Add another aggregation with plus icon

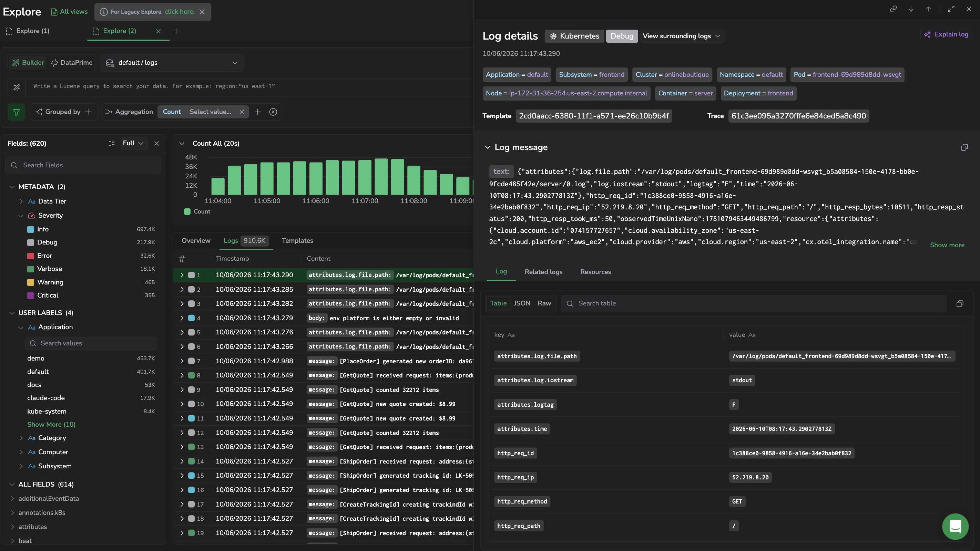click(x=257, y=112)
